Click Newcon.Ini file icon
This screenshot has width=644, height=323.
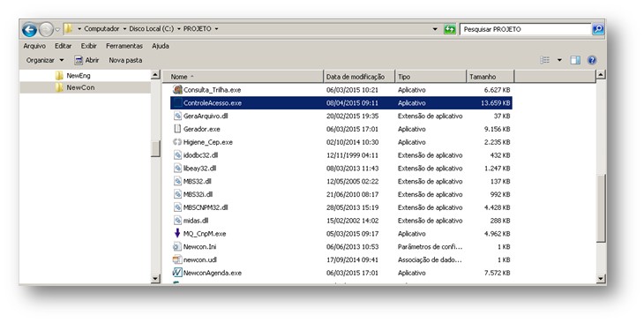[177, 246]
